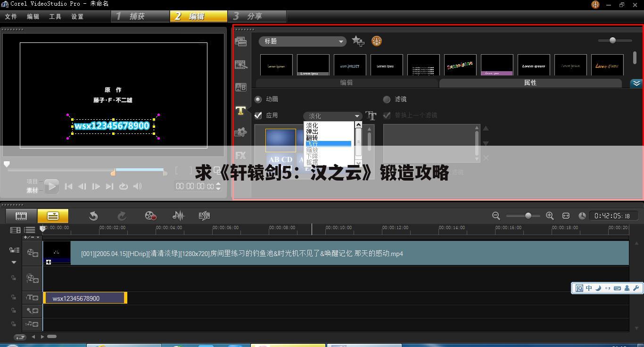Open the AB Transition library icon
Image resolution: width=644 pixels, height=347 pixels.
pos(240,87)
